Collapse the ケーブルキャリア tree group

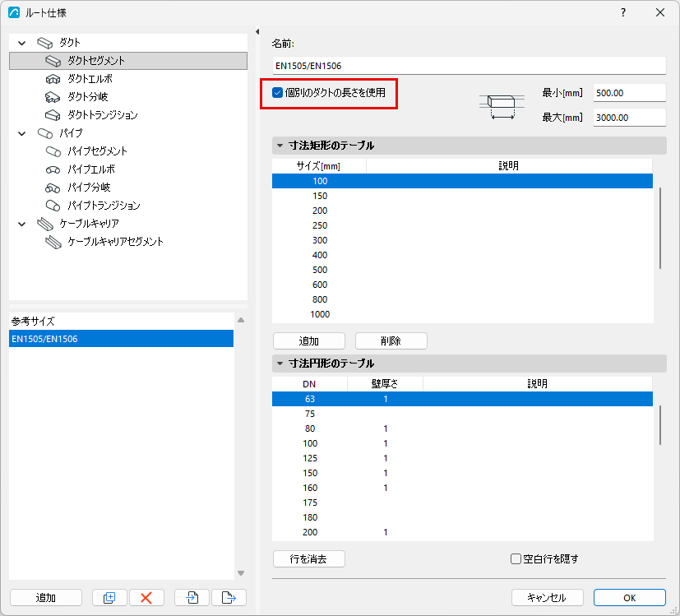point(21,224)
